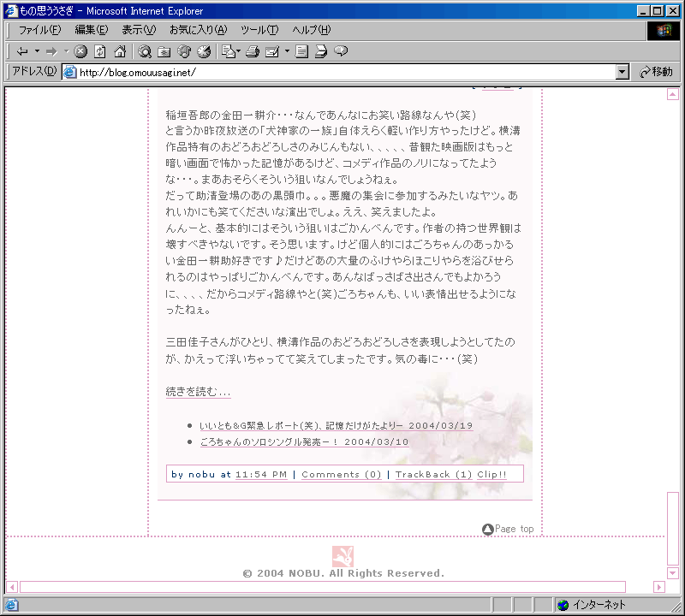This screenshot has height=616, width=685.
Task: Open the History clock icon
Action: (204, 51)
